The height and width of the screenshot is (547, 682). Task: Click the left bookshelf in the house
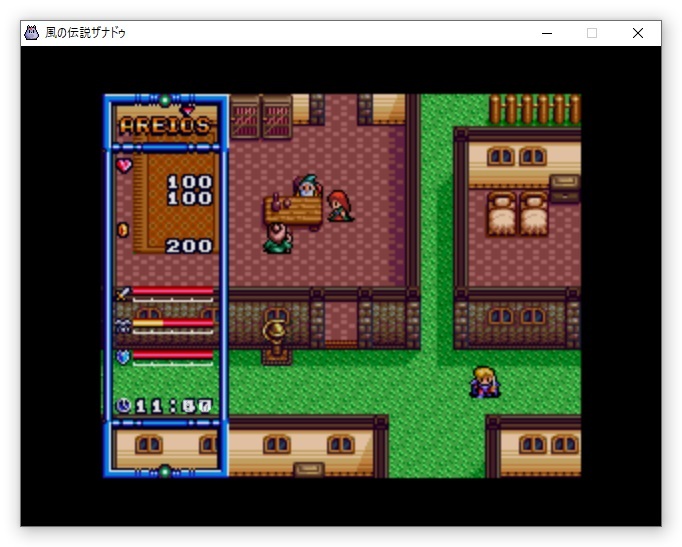tap(244, 117)
